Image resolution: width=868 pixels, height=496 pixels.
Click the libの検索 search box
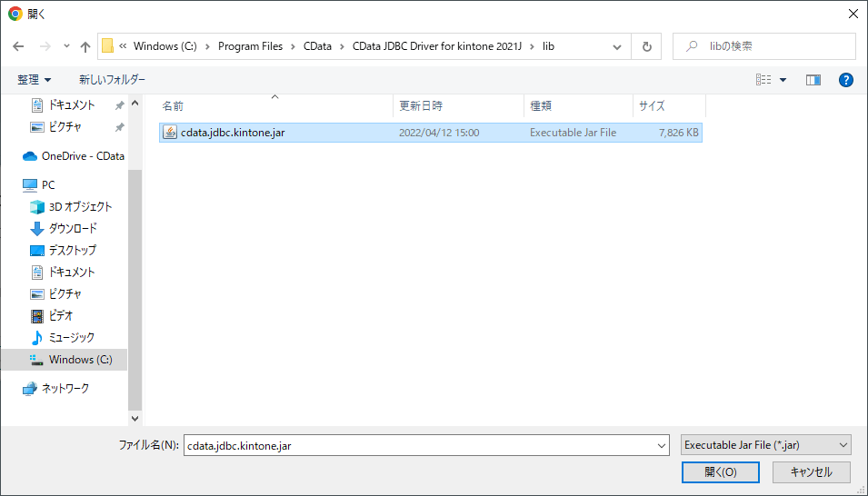point(763,46)
